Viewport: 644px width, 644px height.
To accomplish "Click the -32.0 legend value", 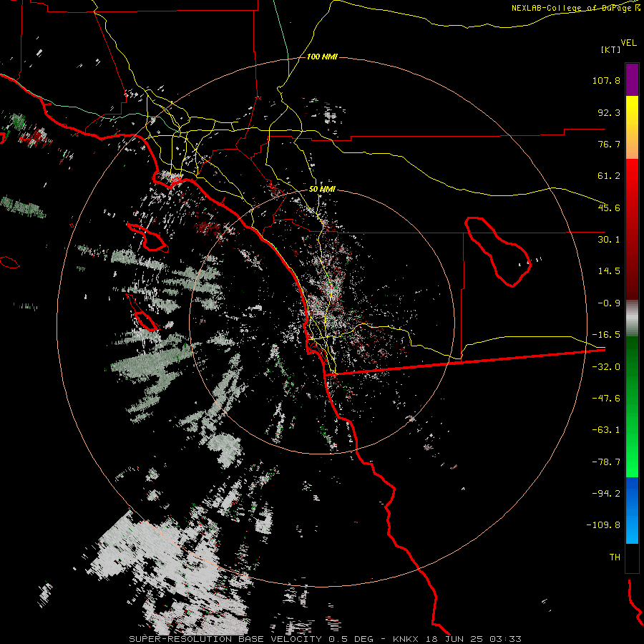I will (606, 367).
